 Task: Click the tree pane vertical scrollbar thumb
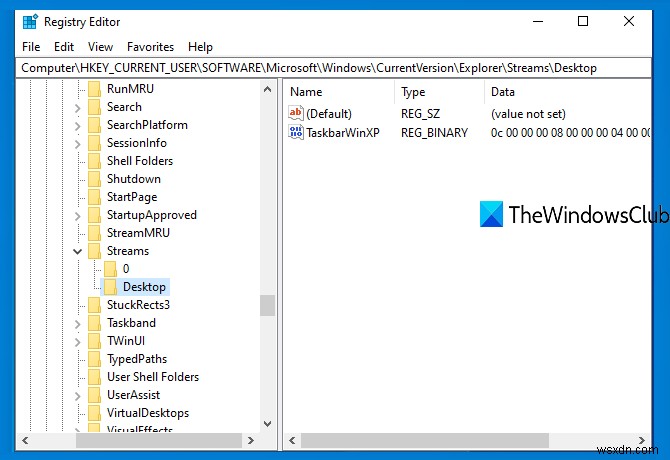tap(267, 305)
